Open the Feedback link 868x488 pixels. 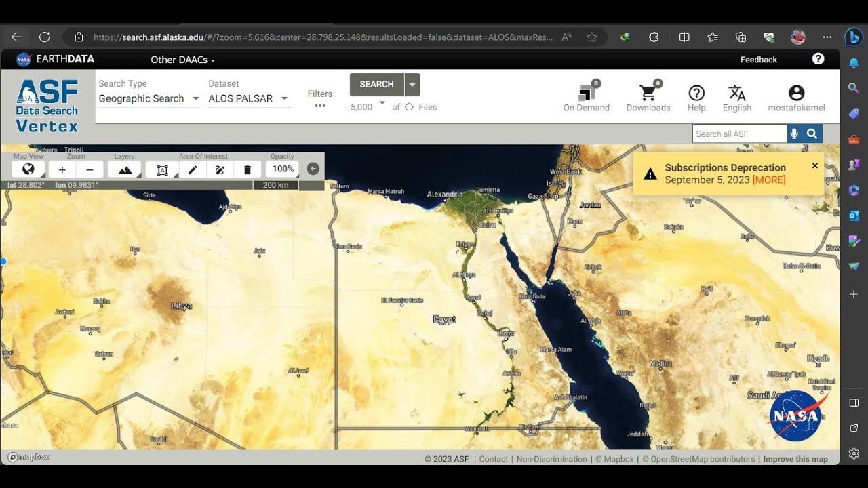(758, 60)
